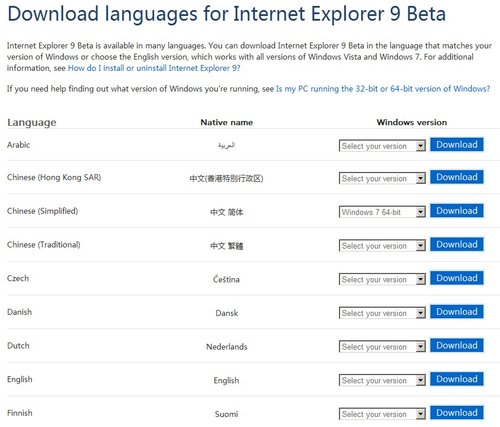Open the Arabic Windows version dropdown
This screenshot has height=427, width=500.
pos(382,146)
